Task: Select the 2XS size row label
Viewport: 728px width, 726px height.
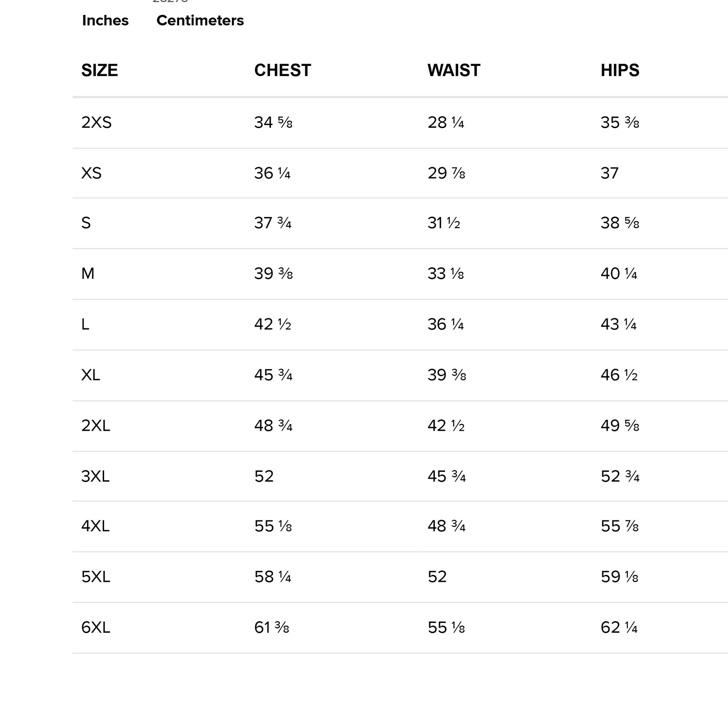Action: tap(96, 122)
